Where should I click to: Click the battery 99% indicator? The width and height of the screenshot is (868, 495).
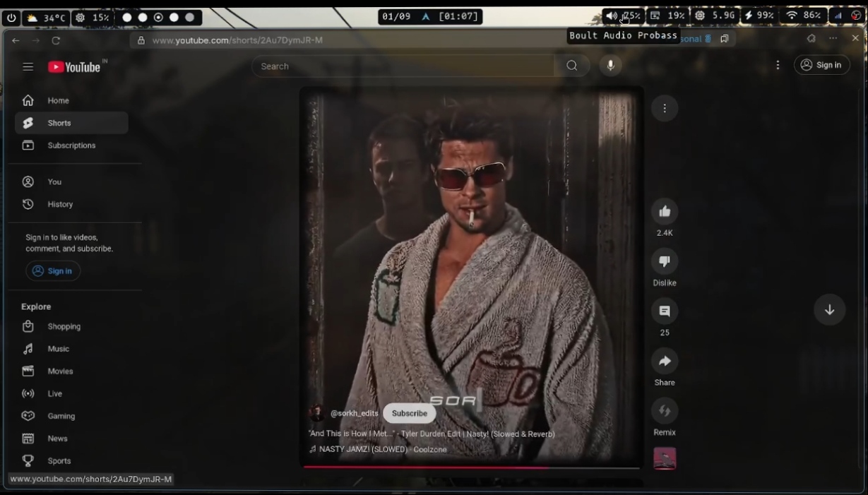[x=759, y=16]
